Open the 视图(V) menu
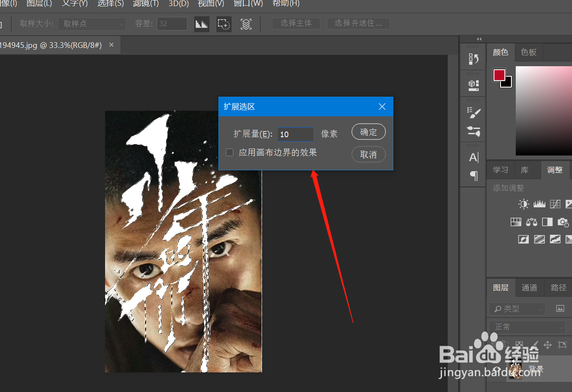 pyautogui.click(x=211, y=3)
